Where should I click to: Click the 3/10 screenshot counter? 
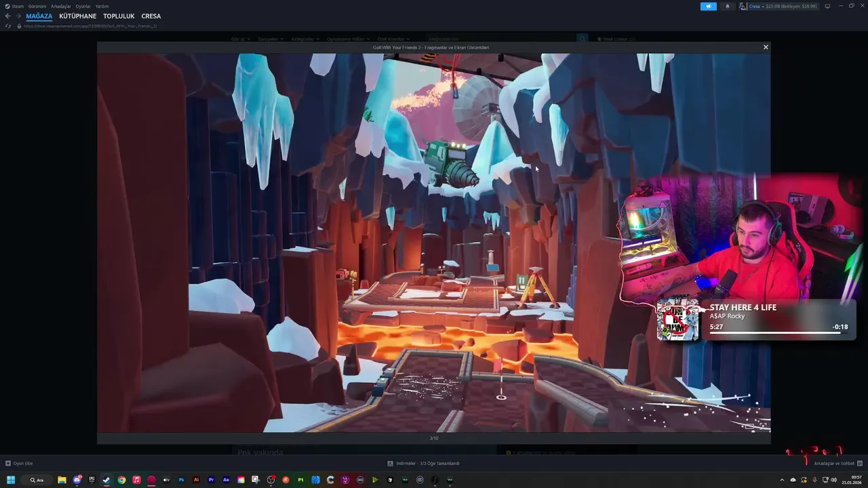(434, 438)
